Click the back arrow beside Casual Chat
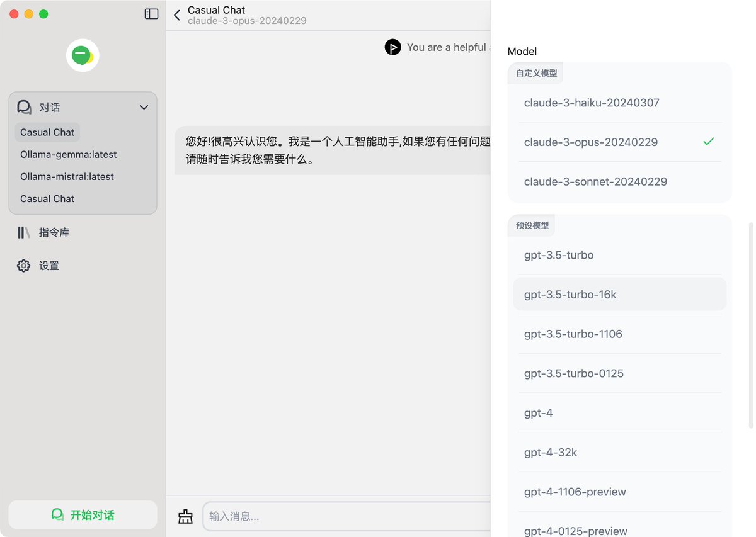 [177, 15]
